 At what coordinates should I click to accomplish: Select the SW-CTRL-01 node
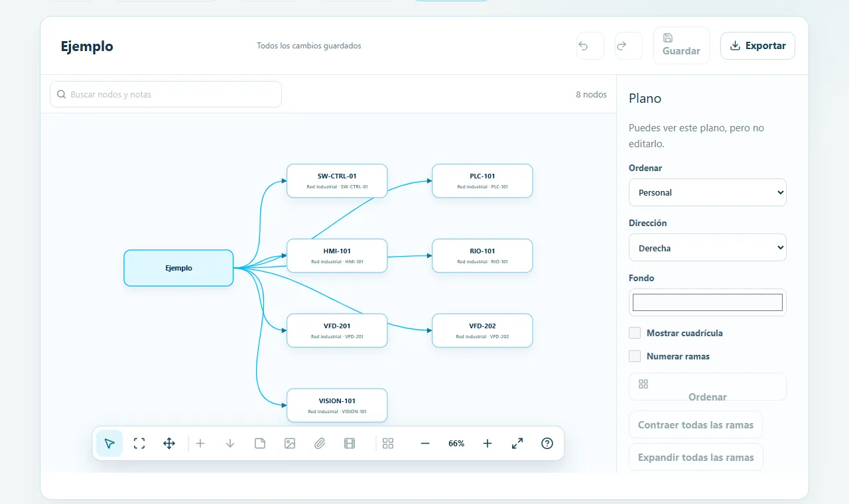[x=337, y=180]
